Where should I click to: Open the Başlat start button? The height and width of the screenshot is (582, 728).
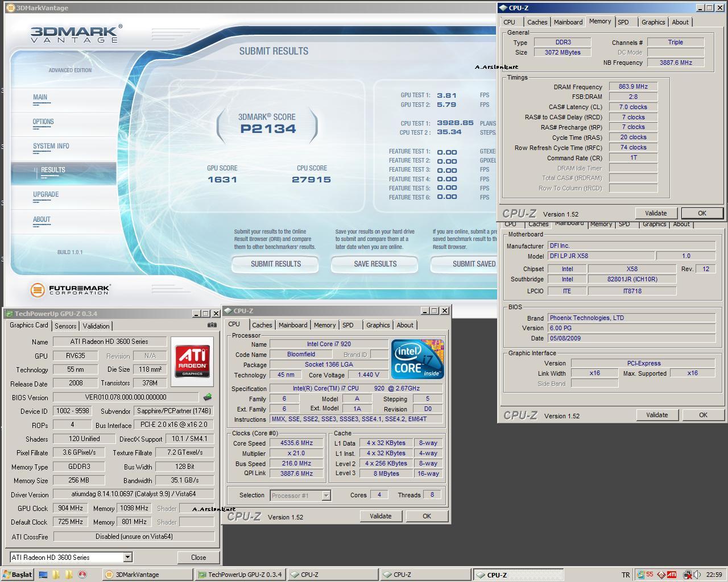point(18,575)
